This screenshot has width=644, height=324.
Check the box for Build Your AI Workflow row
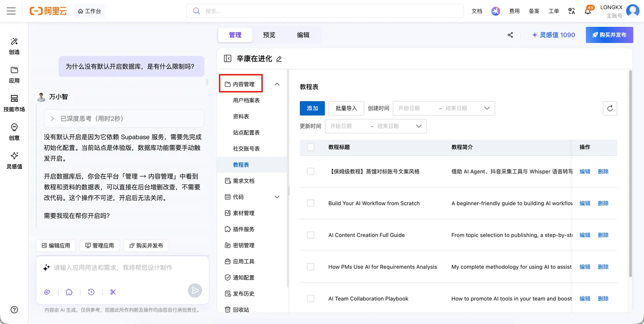310,203
